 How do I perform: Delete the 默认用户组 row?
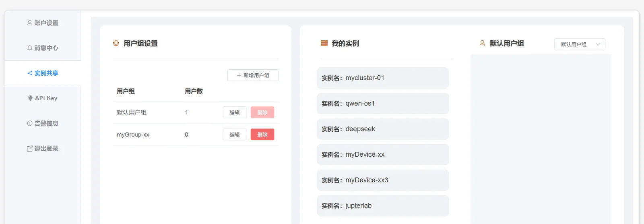(x=262, y=112)
